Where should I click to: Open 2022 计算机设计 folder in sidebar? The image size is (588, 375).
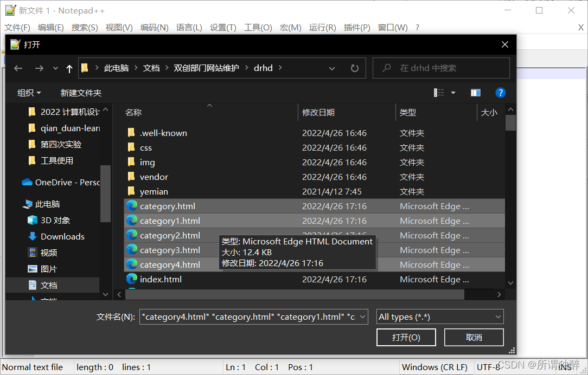[64, 112]
